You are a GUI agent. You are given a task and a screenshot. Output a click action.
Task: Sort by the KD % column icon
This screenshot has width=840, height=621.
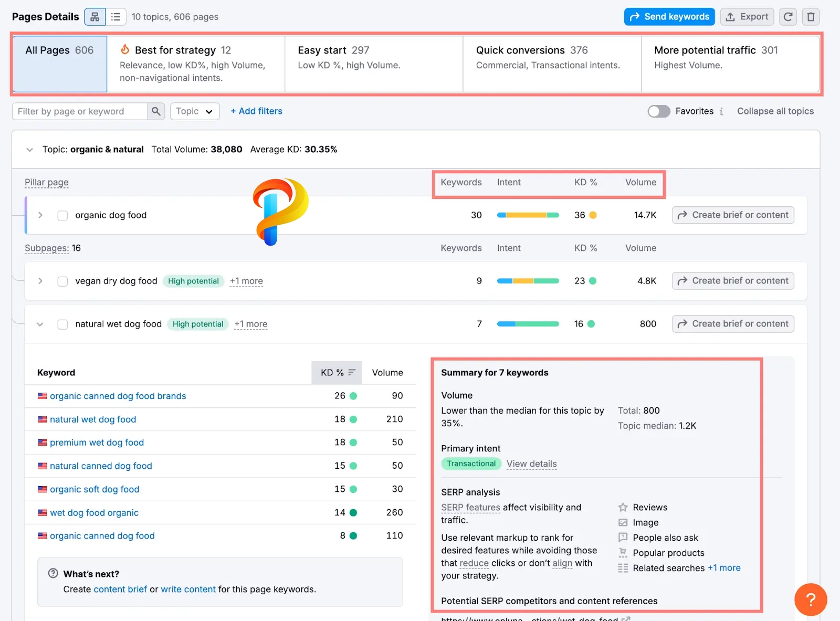352,372
